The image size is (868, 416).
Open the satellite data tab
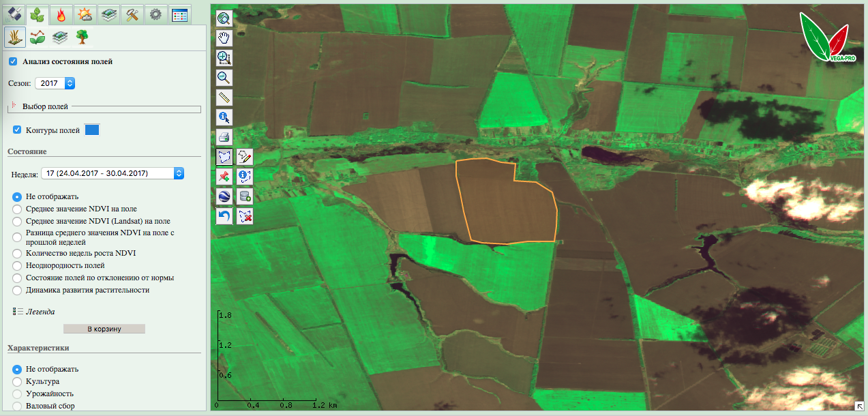15,14
